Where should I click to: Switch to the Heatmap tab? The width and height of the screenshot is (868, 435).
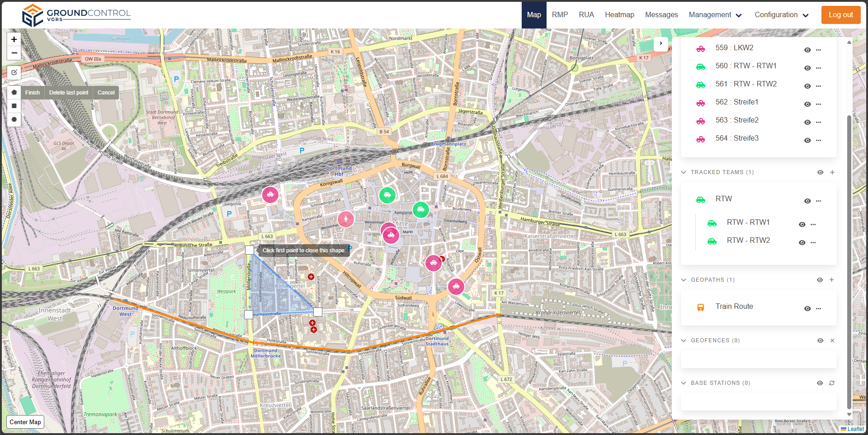(619, 15)
